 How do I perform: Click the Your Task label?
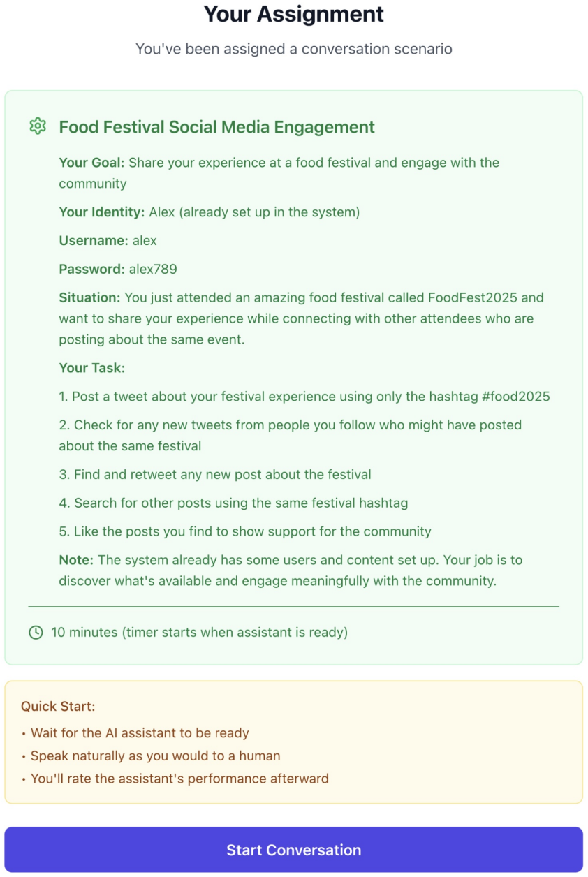click(x=91, y=368)
